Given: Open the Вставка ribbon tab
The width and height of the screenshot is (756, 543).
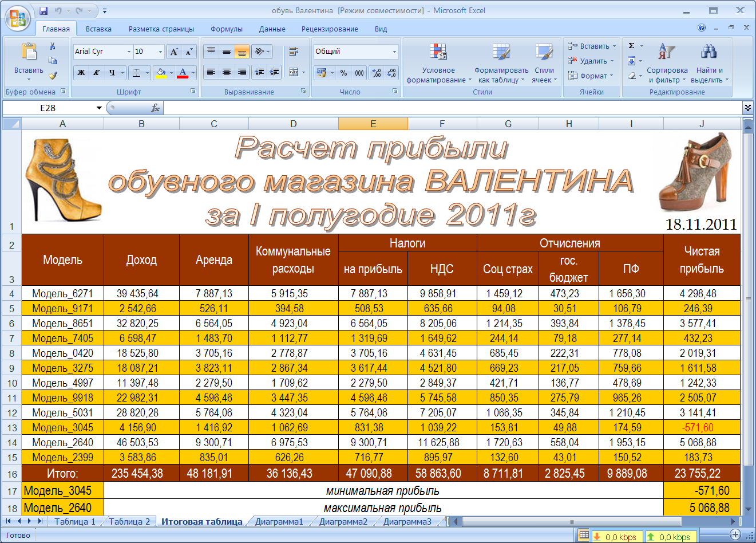Looking at the screenshot, I should click(x=98, y=29).
